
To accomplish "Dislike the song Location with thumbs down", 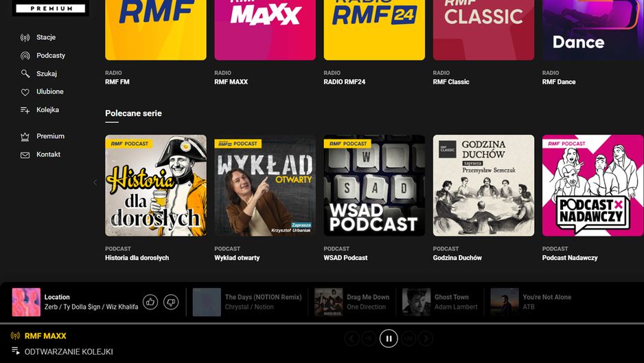I will (x=171, y=302).
